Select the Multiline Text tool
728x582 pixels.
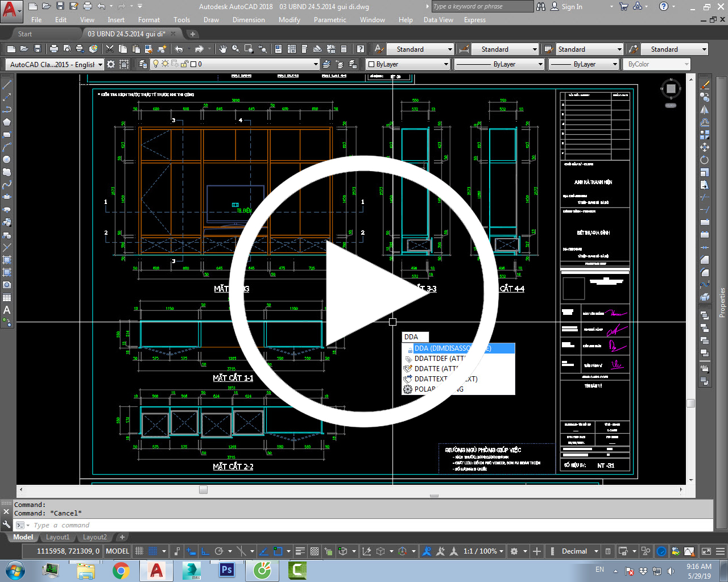point(7,310)
